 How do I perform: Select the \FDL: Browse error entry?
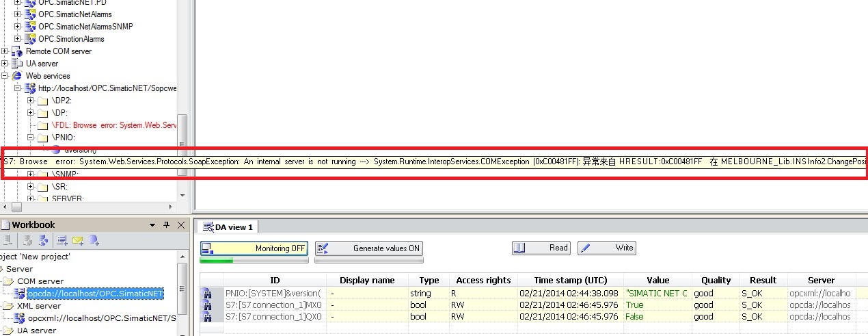click(x=114, y=126)
